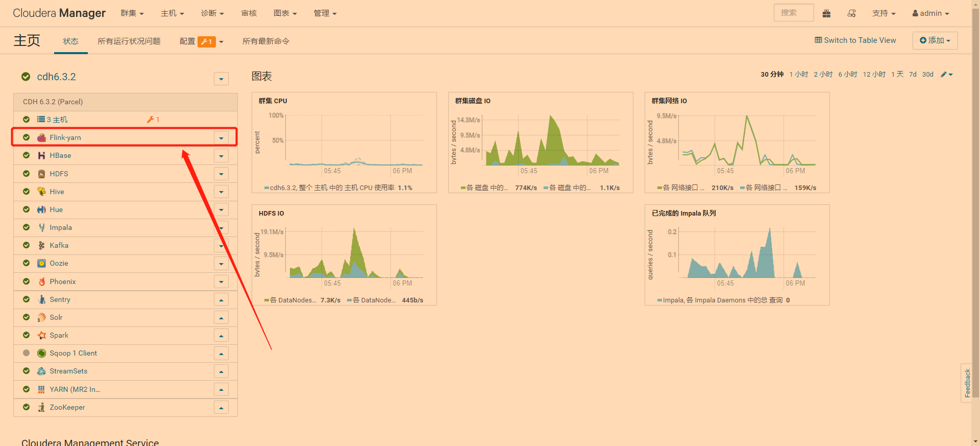Click the Oozie service icon
Viewport: 980px width, 446px height.
42,263
